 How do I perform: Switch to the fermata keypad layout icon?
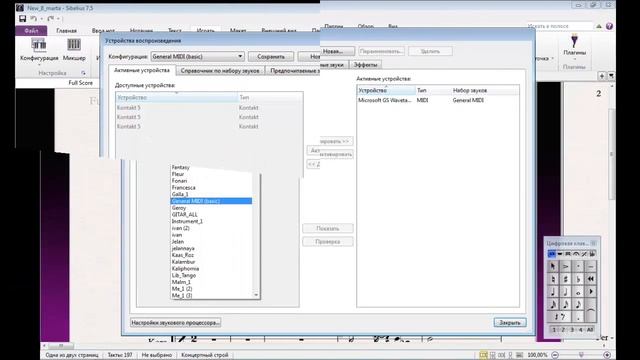[576, 254]
